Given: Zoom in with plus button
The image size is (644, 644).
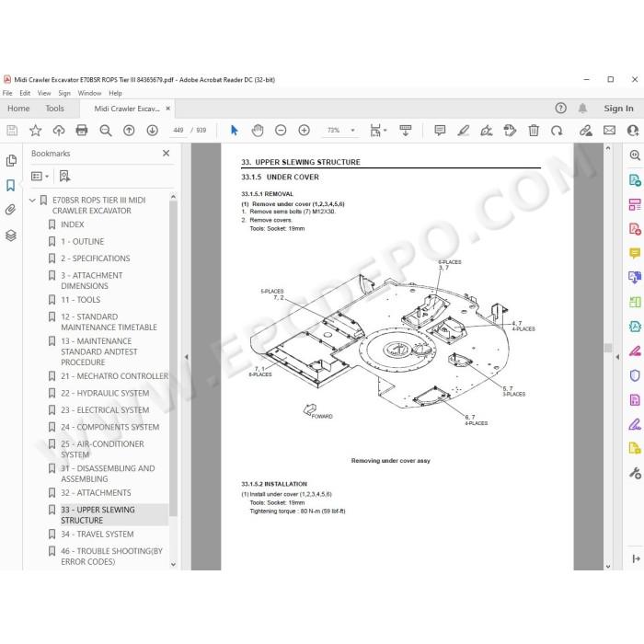Looking at the screenshot, I should (304, 131).
